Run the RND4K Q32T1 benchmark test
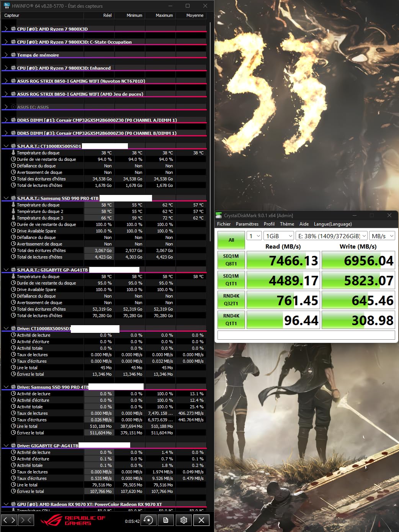The height and width of the screenshot is (532, 399). pyautogui.click(x=231, y=300)
